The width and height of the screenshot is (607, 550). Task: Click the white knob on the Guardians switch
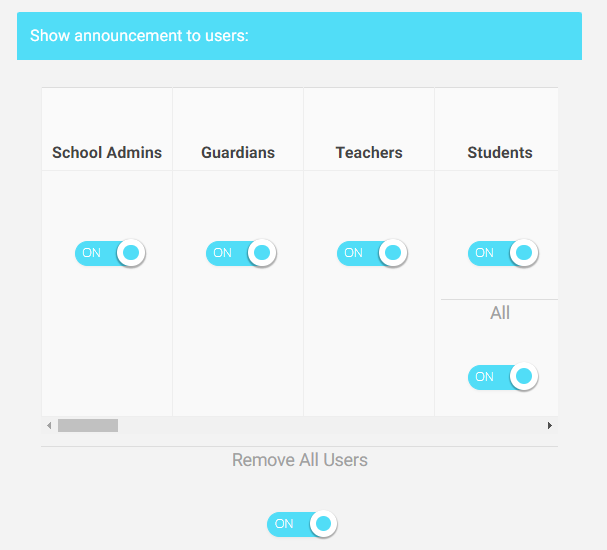click(262, 253)
